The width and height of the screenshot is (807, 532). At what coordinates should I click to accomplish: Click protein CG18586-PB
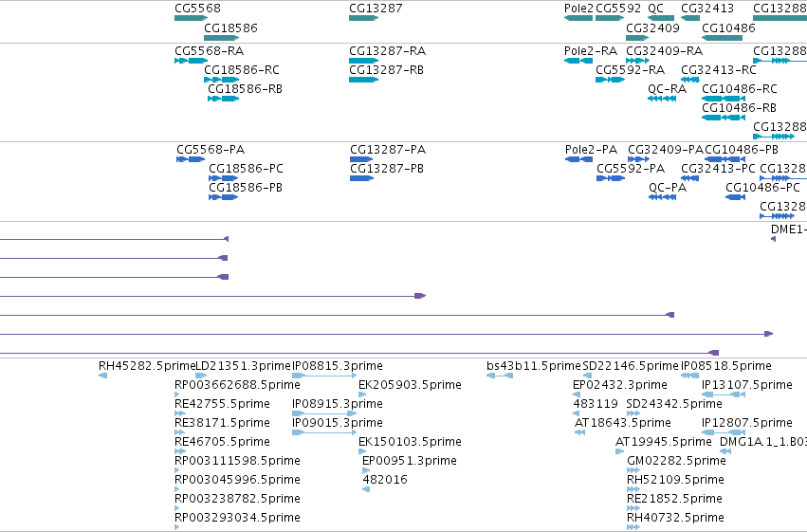pyautogui.click(x=224, y=197)
